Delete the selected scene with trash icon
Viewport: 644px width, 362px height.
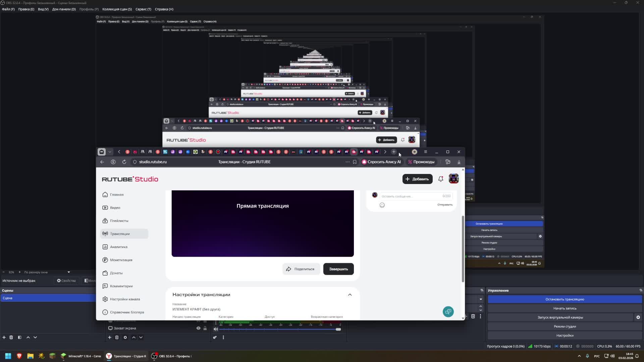point(11,337)
